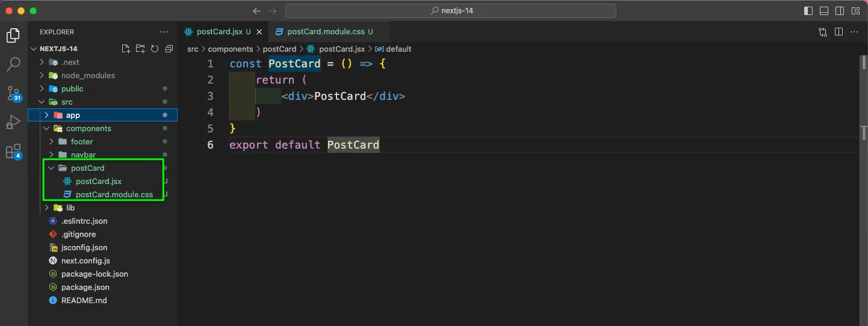Viewport: 868px width, 326px height.
Task: Open the Run and Debug view
Action: 13,123
